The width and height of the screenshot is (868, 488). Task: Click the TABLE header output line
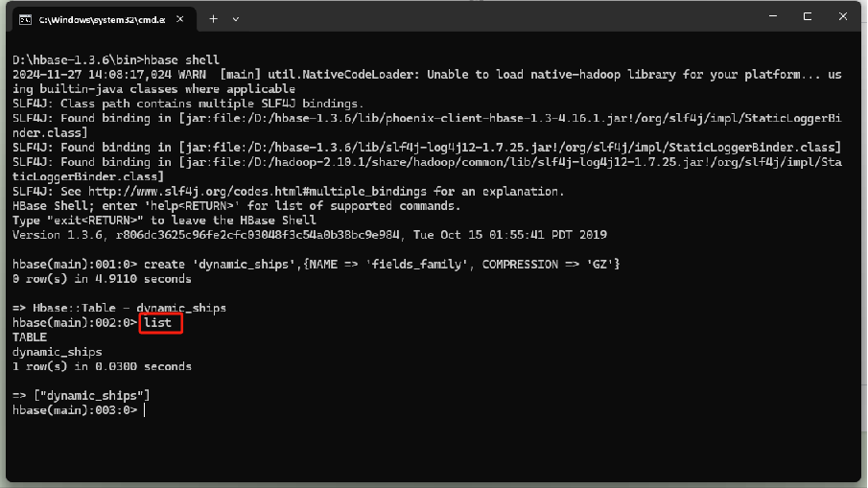click(30, 337)
